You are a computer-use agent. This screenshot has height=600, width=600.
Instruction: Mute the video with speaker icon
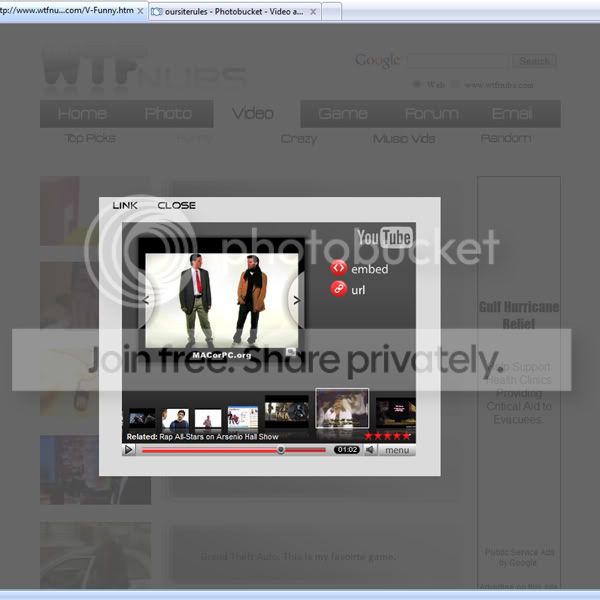370,450
